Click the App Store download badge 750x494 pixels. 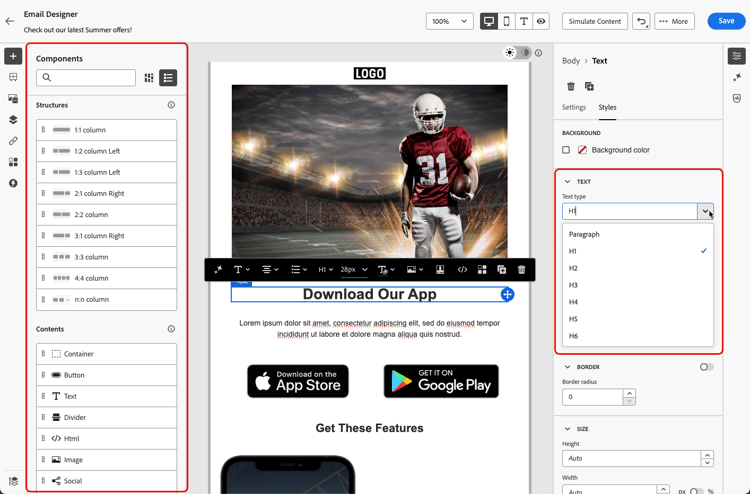(298, 381)
